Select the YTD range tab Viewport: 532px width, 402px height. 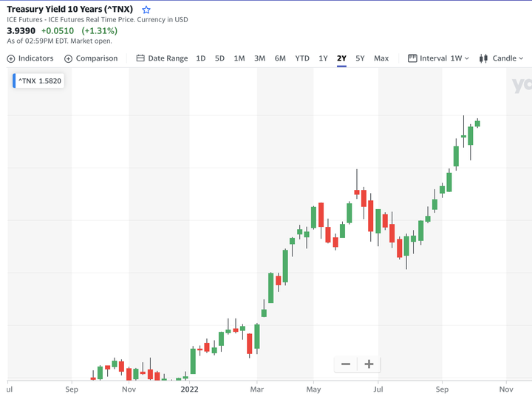point(302,58)
